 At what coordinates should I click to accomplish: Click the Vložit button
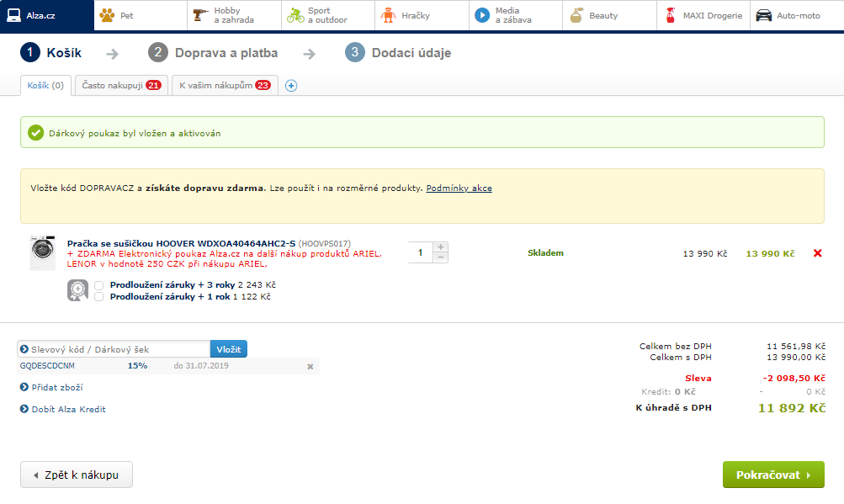click(229, 349)
